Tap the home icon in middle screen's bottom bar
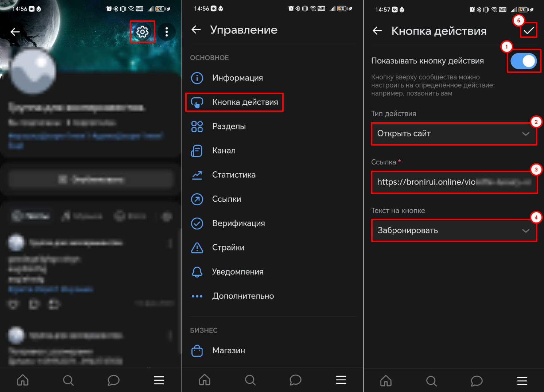Viewport: 544px width, 392px height. point(205,380)
